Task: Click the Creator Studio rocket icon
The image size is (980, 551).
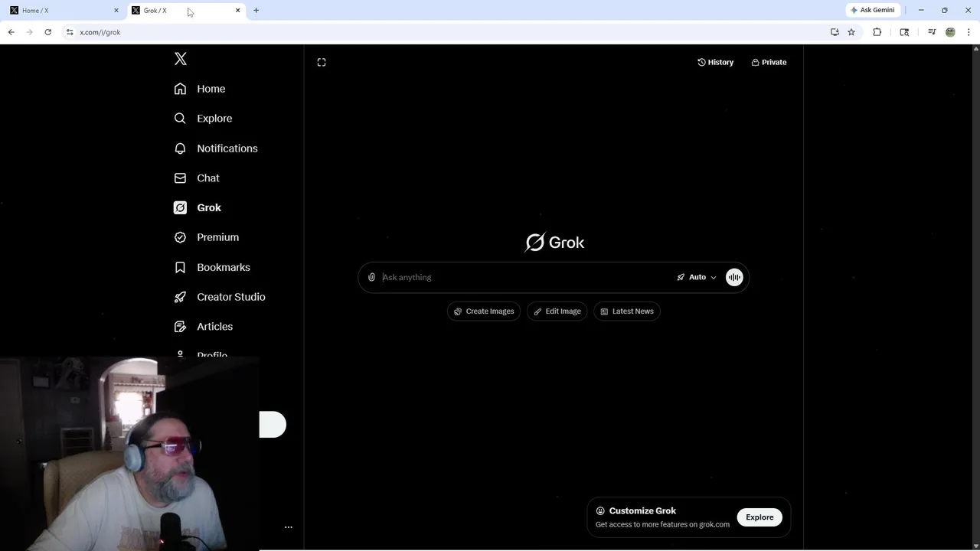Action: 180,297
